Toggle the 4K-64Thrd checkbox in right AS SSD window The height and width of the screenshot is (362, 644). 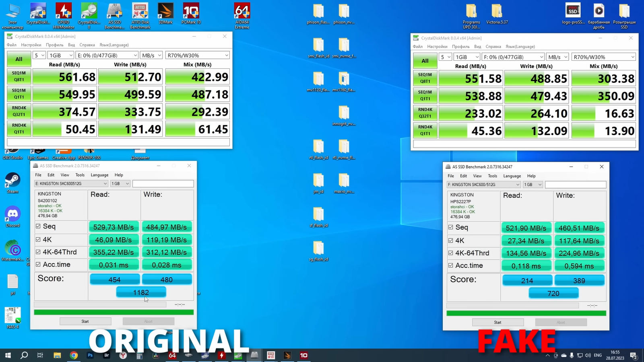click(x=451, y=253)
